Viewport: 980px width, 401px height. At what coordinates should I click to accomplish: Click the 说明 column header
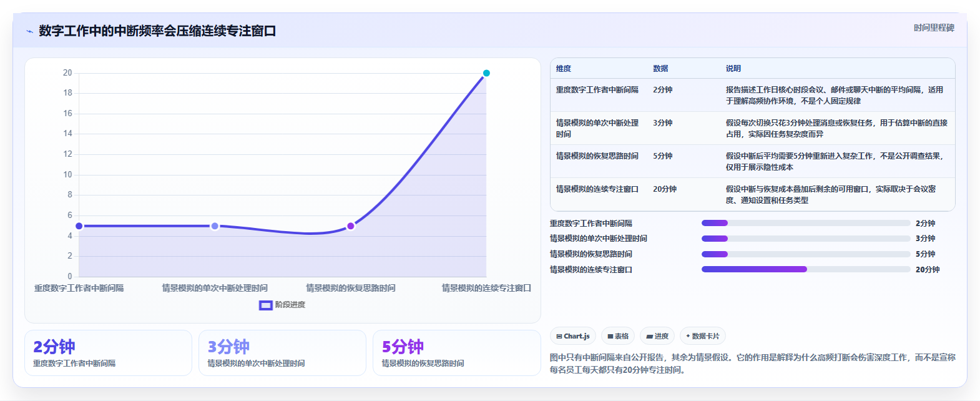coord(733,69)
